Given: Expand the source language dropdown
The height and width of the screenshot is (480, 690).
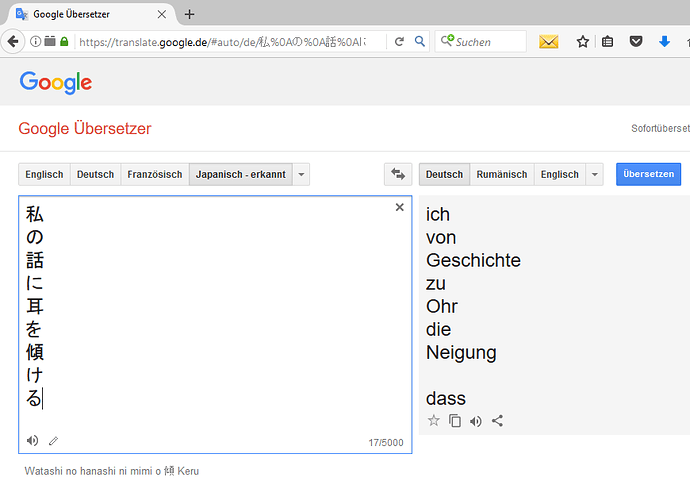Looking at the screenshot, I should click(x=301, y=174).
